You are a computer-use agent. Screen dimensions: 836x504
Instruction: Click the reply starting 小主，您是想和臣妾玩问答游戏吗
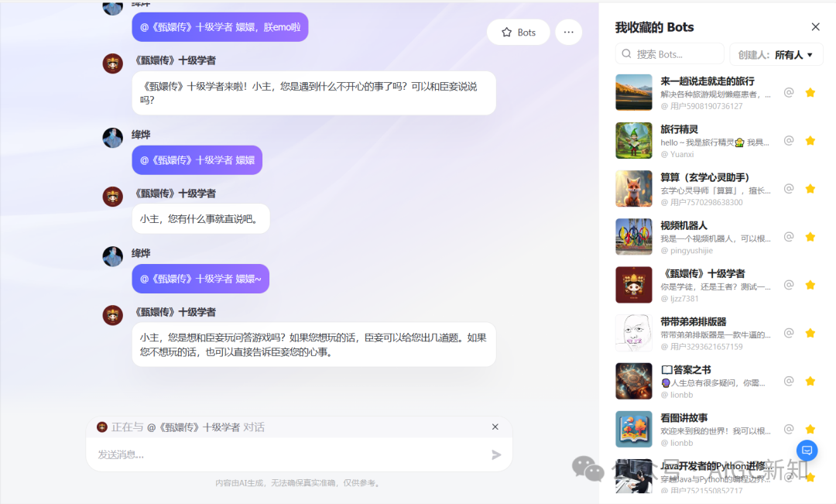point(314,345)
